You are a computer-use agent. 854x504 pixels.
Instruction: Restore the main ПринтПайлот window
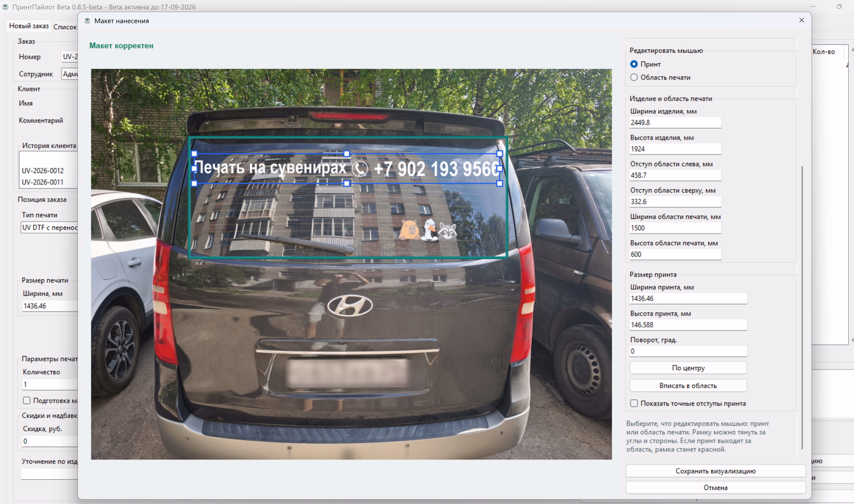(x=839, y=6)
